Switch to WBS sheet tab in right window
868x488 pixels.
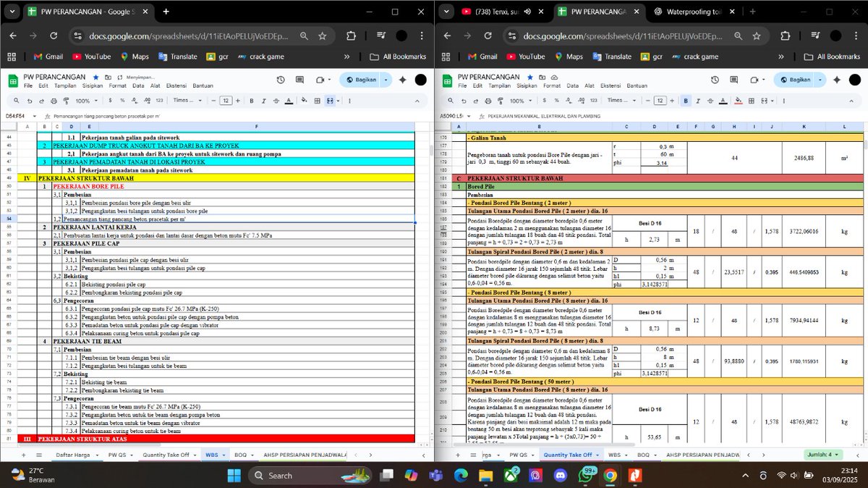pos(614,455)
